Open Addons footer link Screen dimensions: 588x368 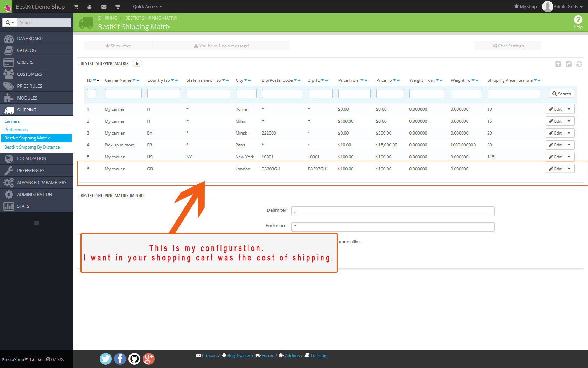coord(289,356)
